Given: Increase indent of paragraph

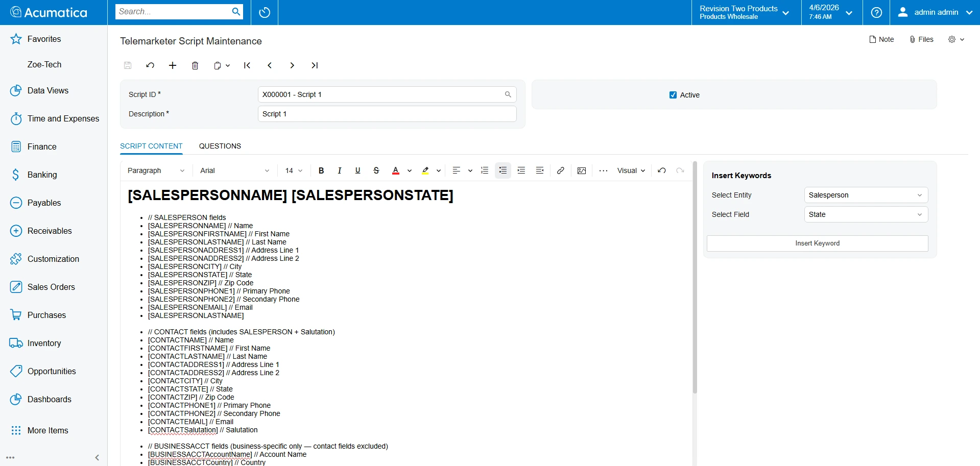Looking at the screenshot, I should pos(521,170).
